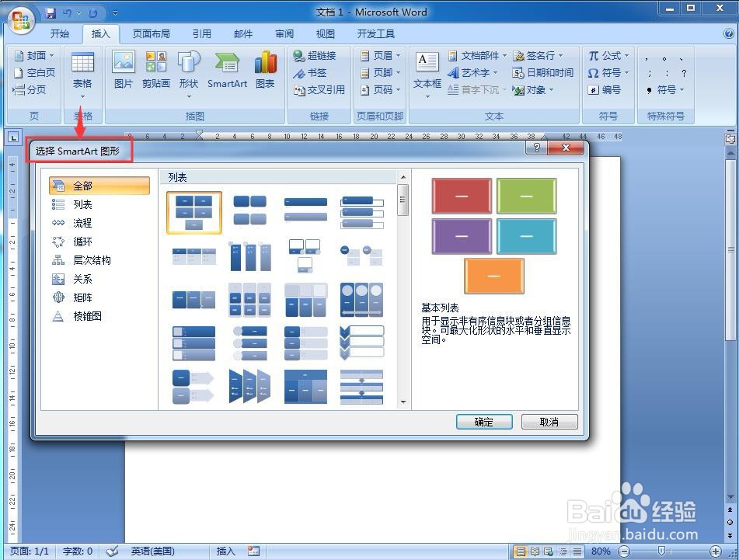Switch to outline view in status bar
Image resolution: width=739 pixels, height=560 pixels.
tap(563, 551)
